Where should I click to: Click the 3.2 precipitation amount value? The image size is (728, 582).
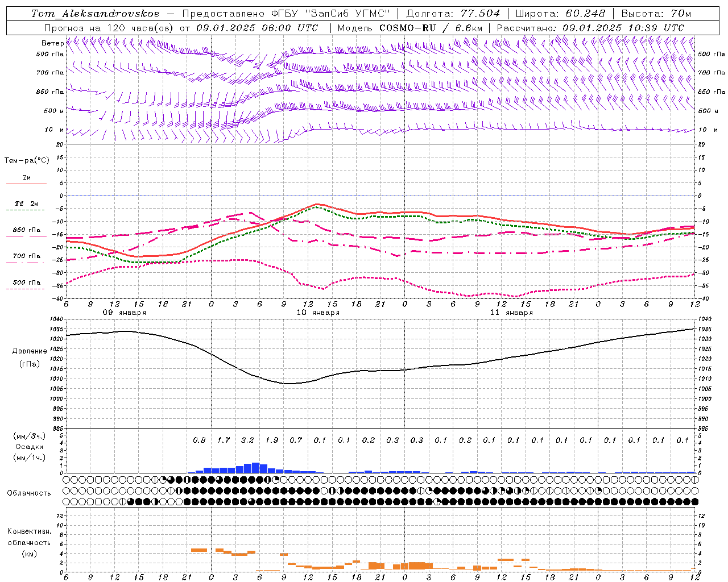[x=247, y=440]
